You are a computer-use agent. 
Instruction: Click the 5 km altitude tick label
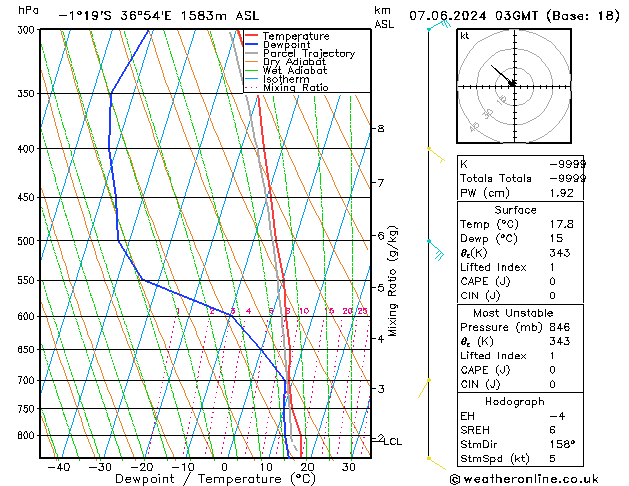coord(381,288)
